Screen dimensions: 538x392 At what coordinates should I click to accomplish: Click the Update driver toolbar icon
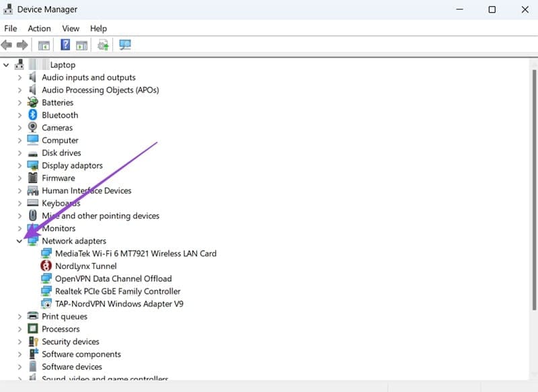(81, 44)
